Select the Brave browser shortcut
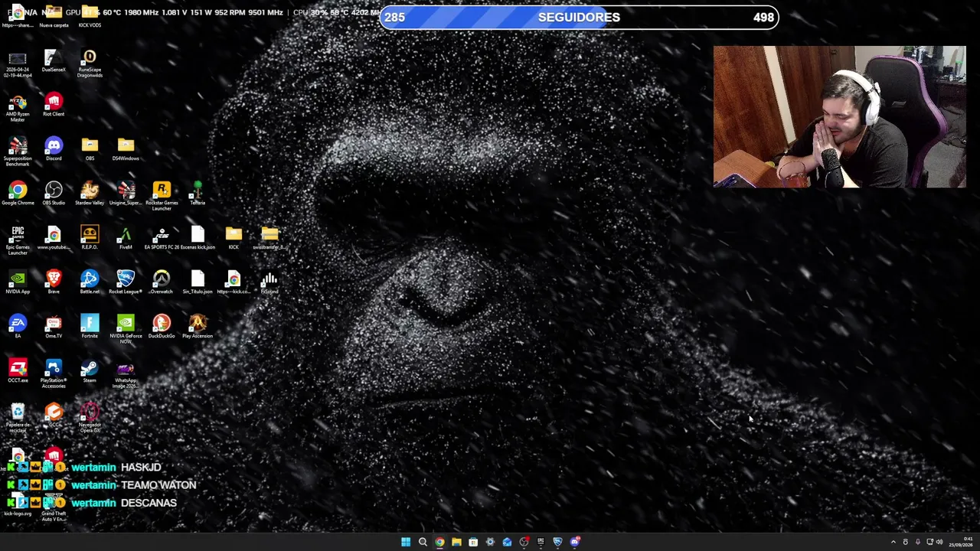This screenshot has height=551, width=980. [54, 282]
